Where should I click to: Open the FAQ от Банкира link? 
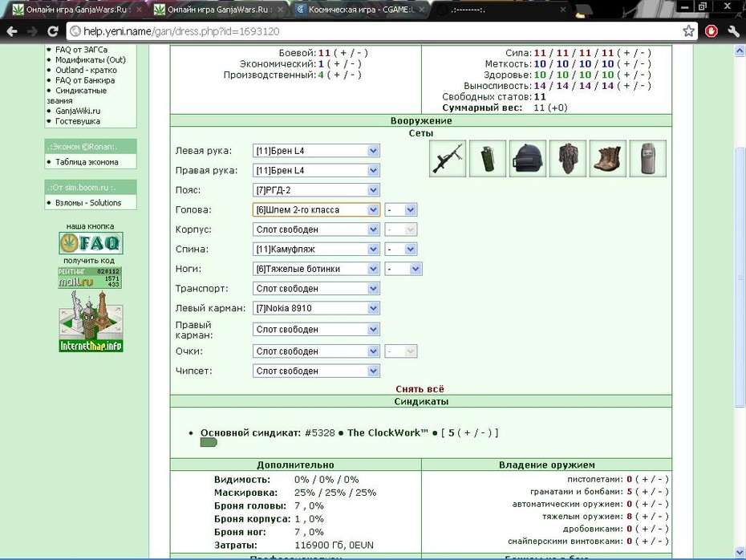85,80
